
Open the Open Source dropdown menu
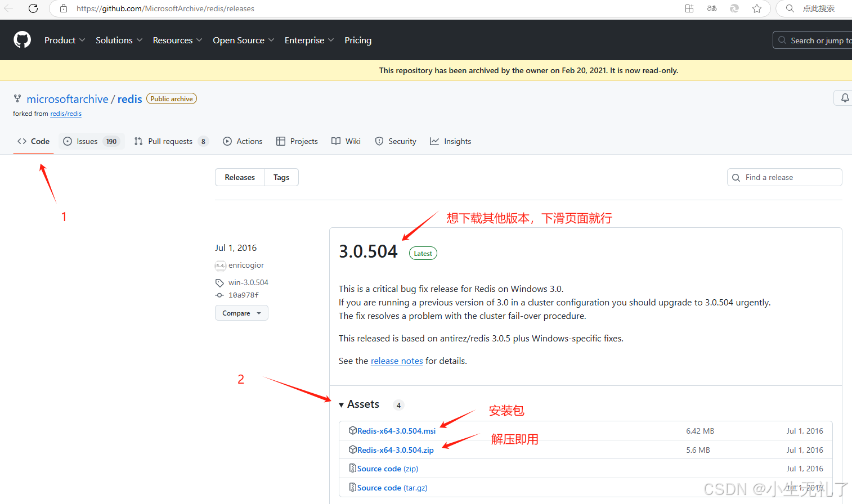point(244,40)
